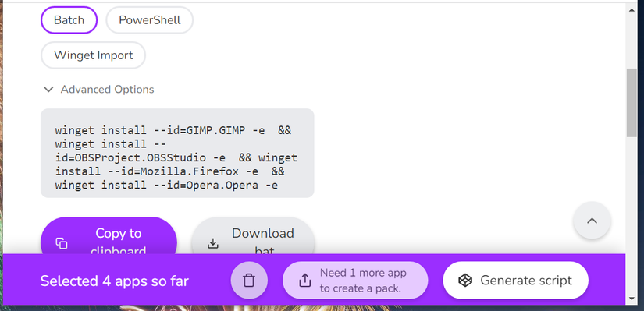Screen dimensions: 644x311
Task: Copy to clipboard the winget script
Action: (x=109, y=236)
